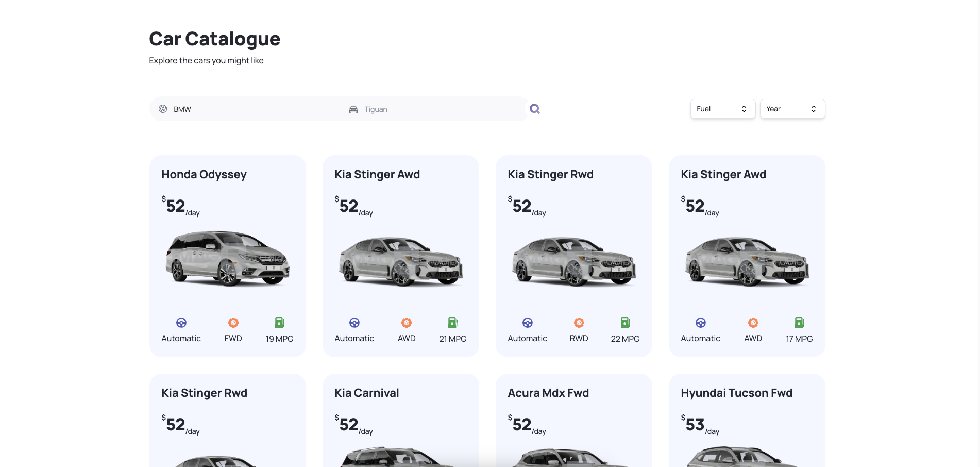Click the Kia Stinger Rwd title on the 22 MPG card

tap(550, 175)
